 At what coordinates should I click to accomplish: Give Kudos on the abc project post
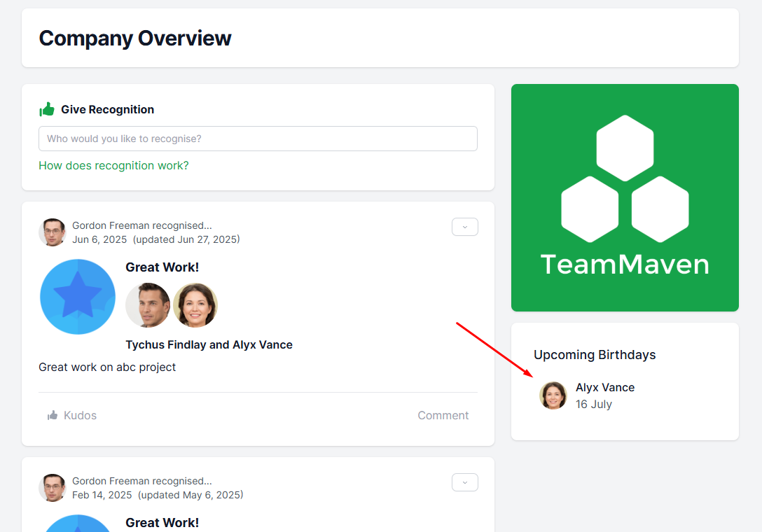(72, 415)
